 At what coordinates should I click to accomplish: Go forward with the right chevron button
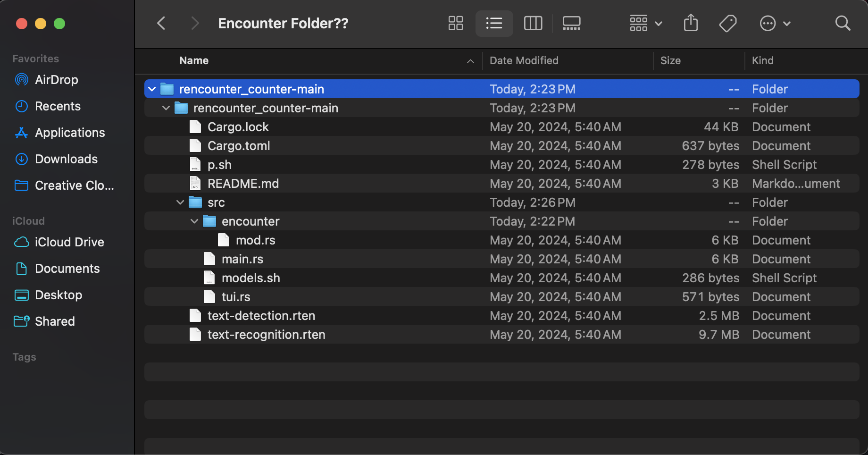pos(195,23)
